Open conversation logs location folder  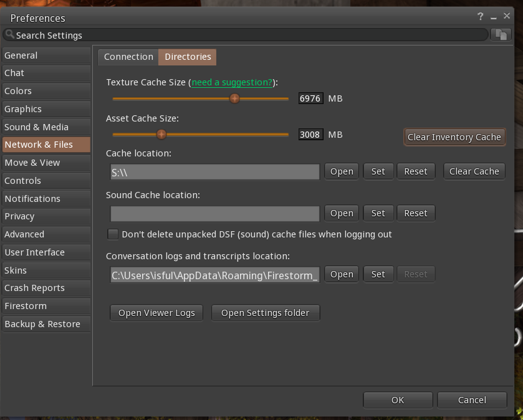[x=342, y=274]
